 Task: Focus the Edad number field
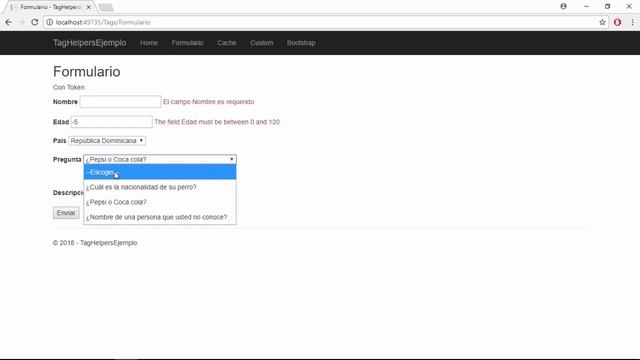[x=111, y=122]
